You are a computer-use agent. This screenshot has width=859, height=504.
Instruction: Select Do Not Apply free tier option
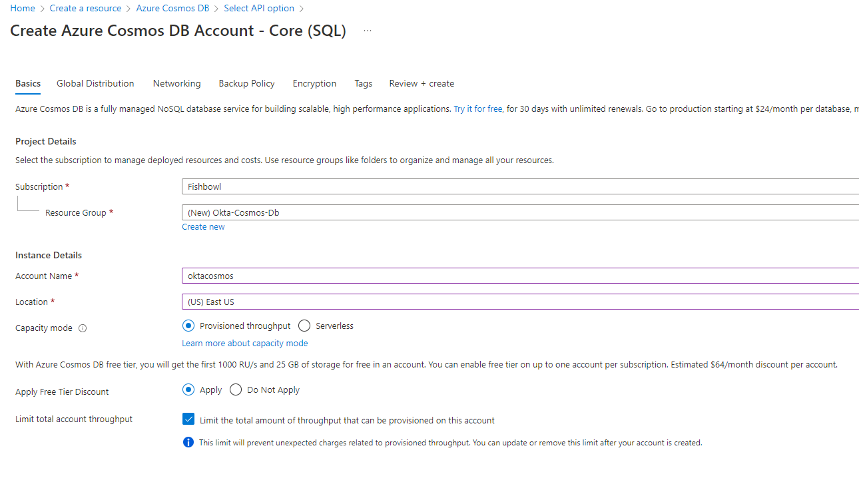tap(236, 390)
